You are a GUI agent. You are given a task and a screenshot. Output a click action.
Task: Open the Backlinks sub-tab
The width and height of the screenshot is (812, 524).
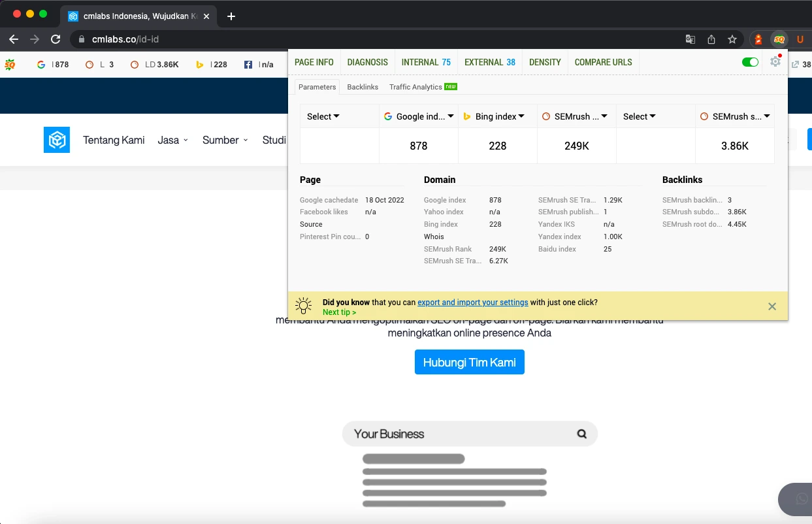click(363, 87)
